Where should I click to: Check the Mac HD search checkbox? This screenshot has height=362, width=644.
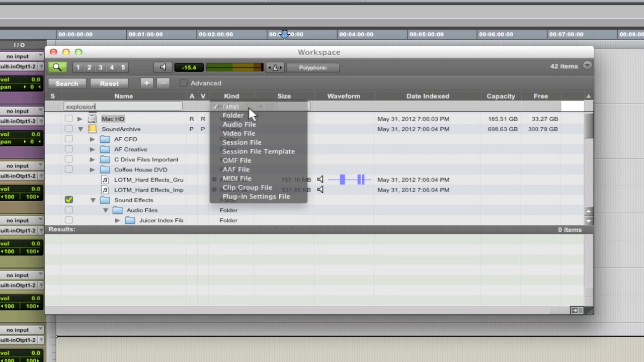click(69, 119)
